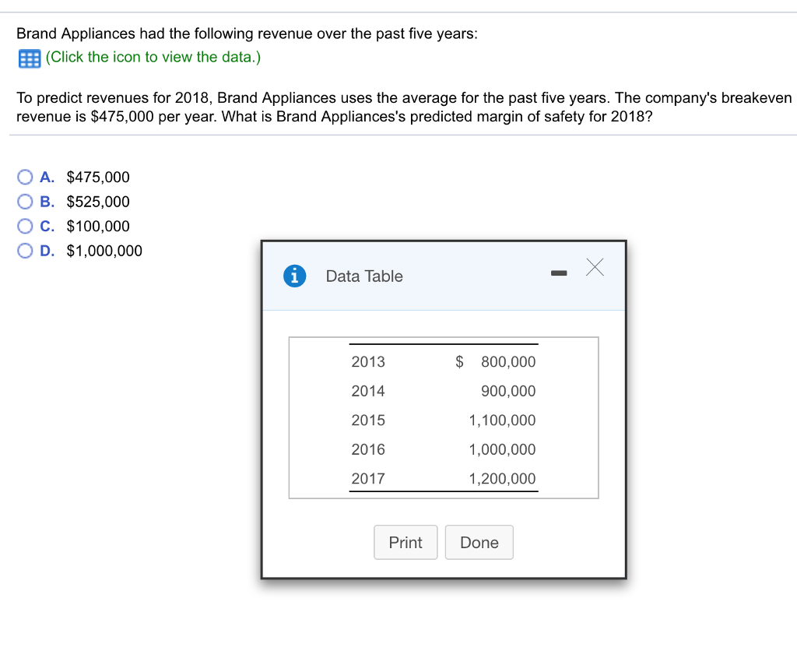
Task: Click the Data Table dialog title
Action: 364,276
